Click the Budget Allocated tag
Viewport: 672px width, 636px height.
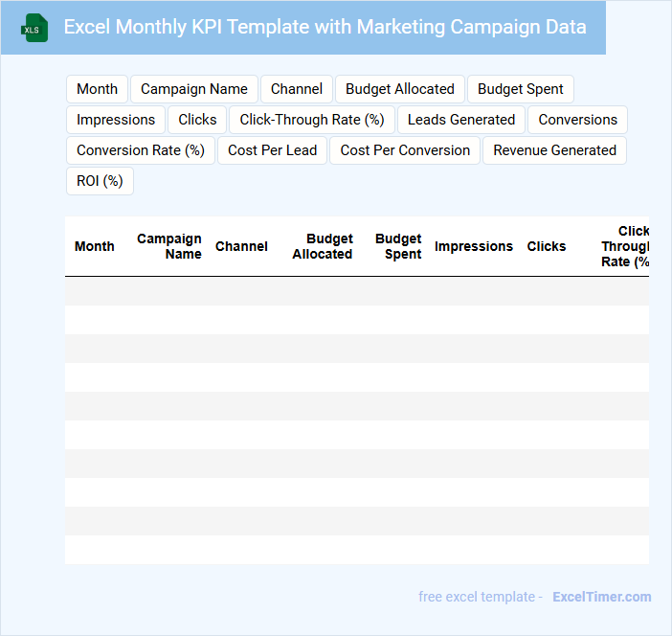tap(400, 89)
